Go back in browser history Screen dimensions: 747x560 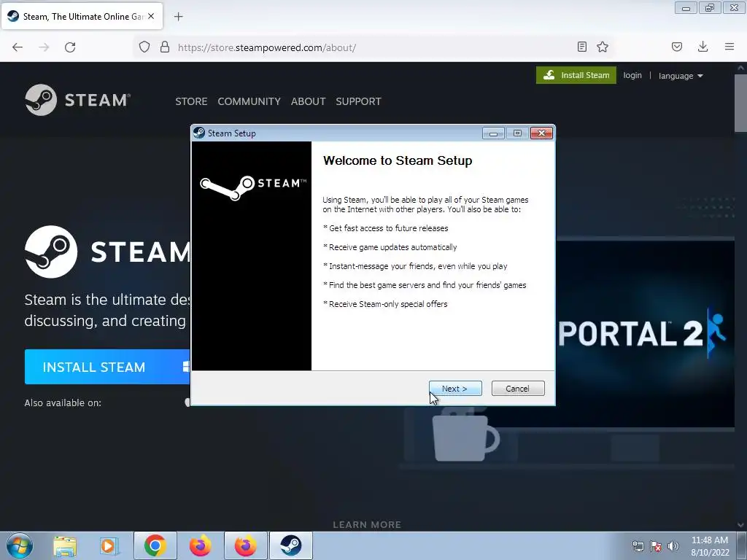pyautogui.click(x=18, y=47)
